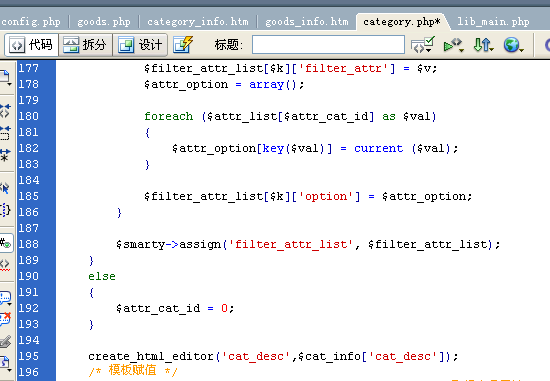Viewport: 550px width, 381px height.
Task: Open the lib_main.php tab
Action: 493,22
